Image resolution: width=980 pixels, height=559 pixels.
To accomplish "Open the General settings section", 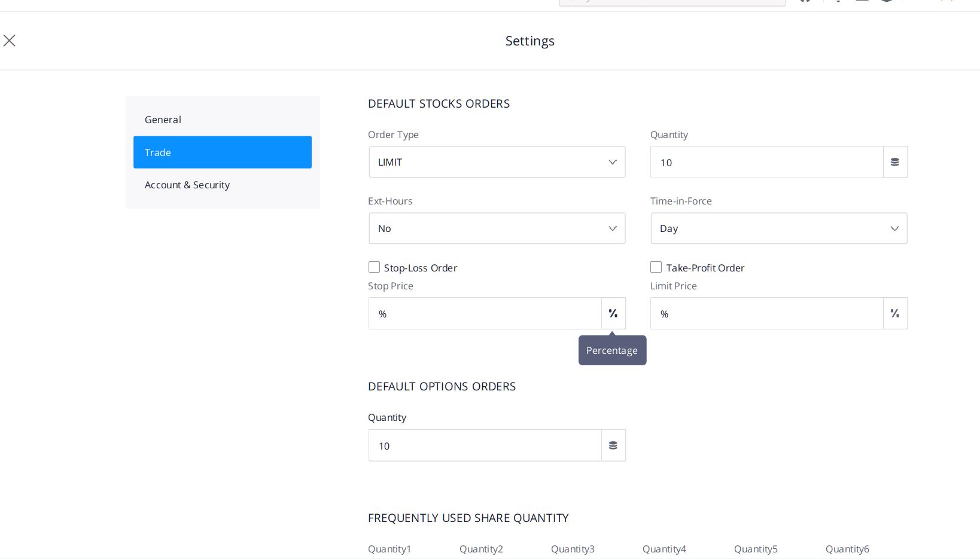I will 223,120.
